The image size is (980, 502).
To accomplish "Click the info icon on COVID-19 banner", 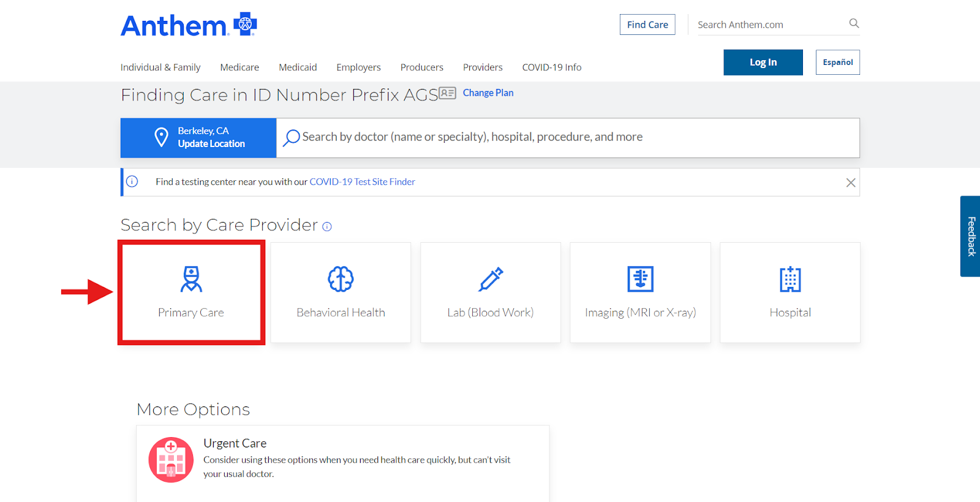I will coord(132,181).
